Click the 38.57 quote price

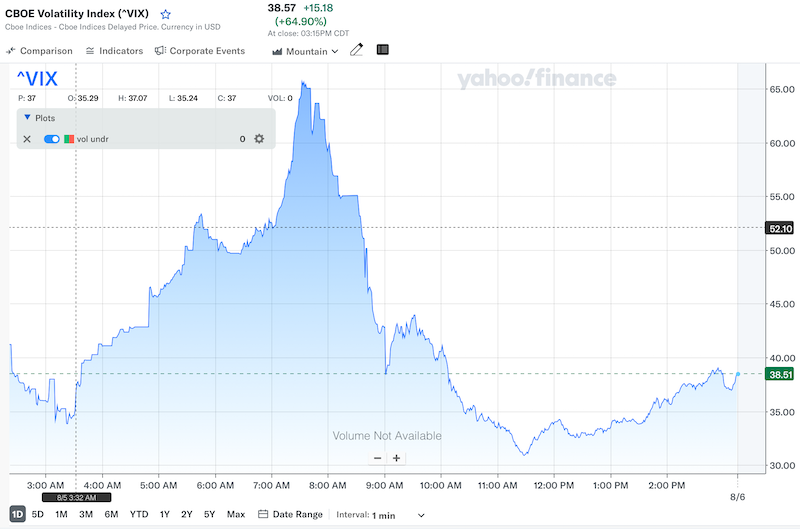282,8
